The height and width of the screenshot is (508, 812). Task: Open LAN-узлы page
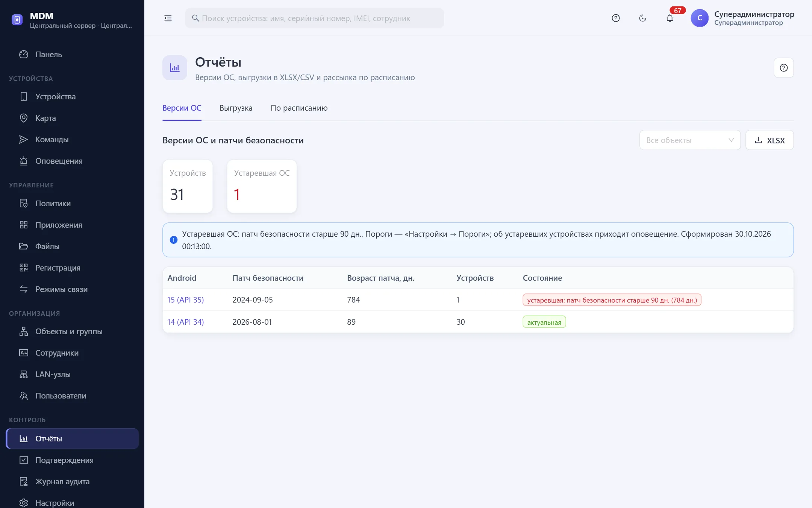[x=72, y=374]
